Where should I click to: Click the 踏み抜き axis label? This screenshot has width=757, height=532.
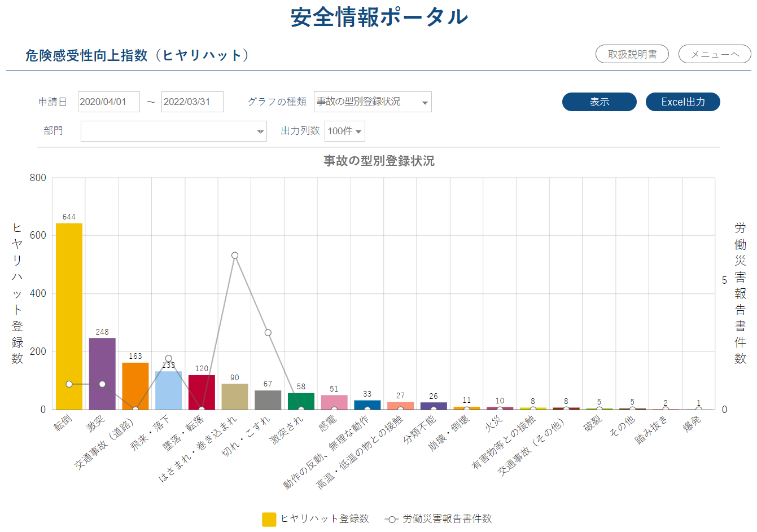[651, 429]
